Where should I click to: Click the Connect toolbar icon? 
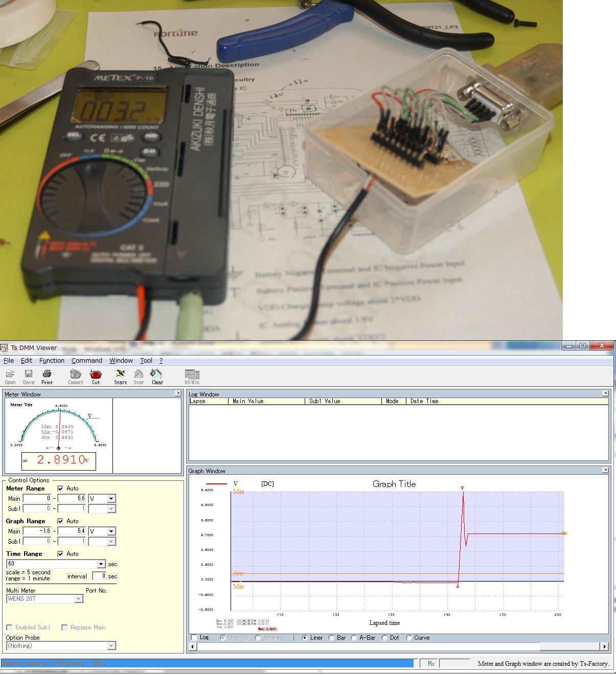(x=76, y=376)
